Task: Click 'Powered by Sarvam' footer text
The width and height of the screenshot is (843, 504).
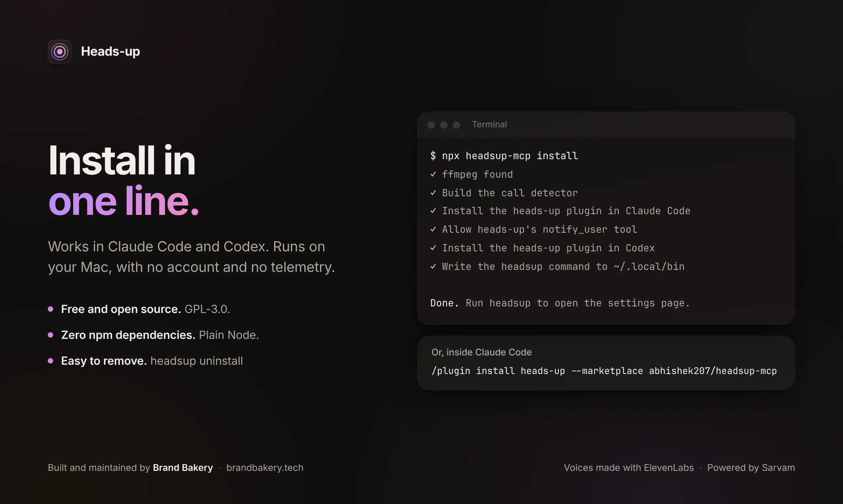Action: [751, 468]
